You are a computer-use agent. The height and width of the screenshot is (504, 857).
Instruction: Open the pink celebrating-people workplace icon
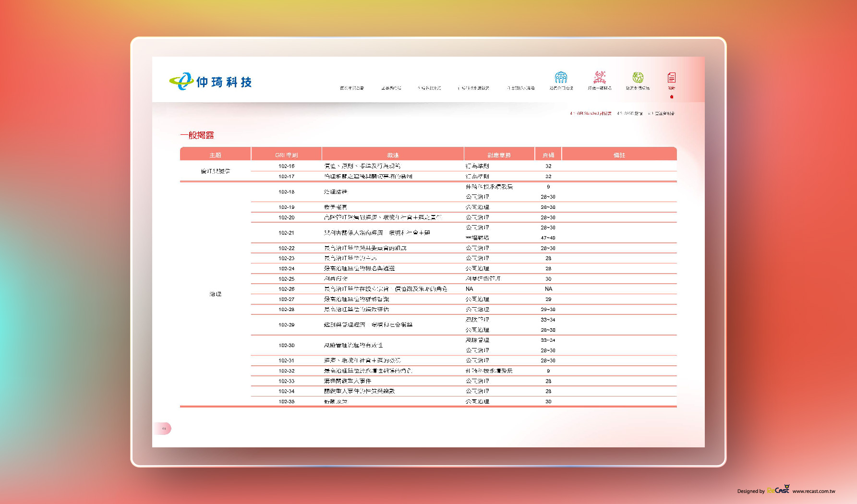600,77
